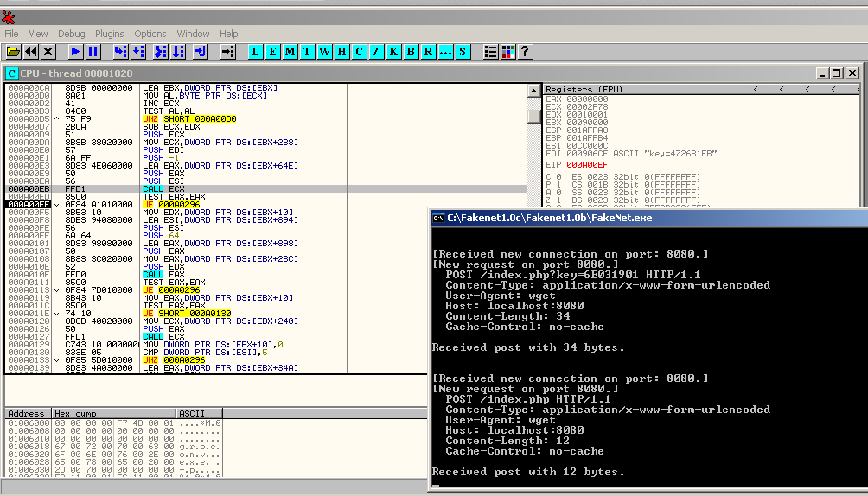The width and height of the screenshot is (868, 496).
Task: Show Executable modules via the E button
Action: 272,52
